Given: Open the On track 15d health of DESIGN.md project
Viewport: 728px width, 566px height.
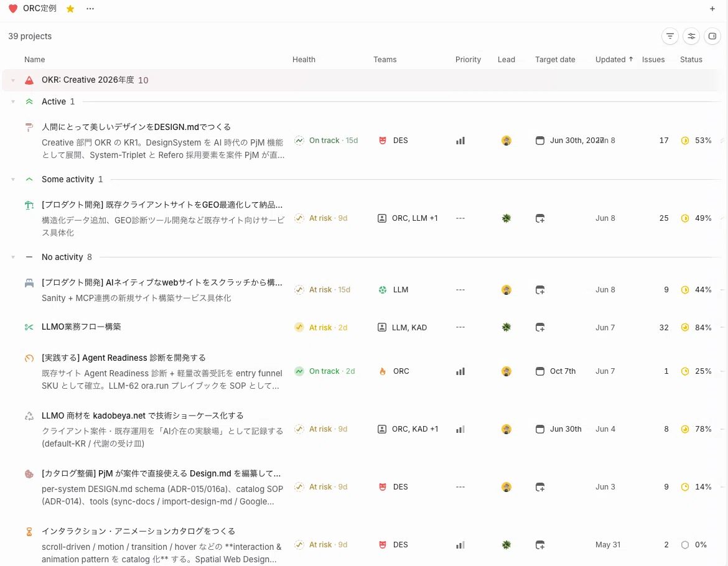Looking at the screenshot, I should tap(327, 141).
